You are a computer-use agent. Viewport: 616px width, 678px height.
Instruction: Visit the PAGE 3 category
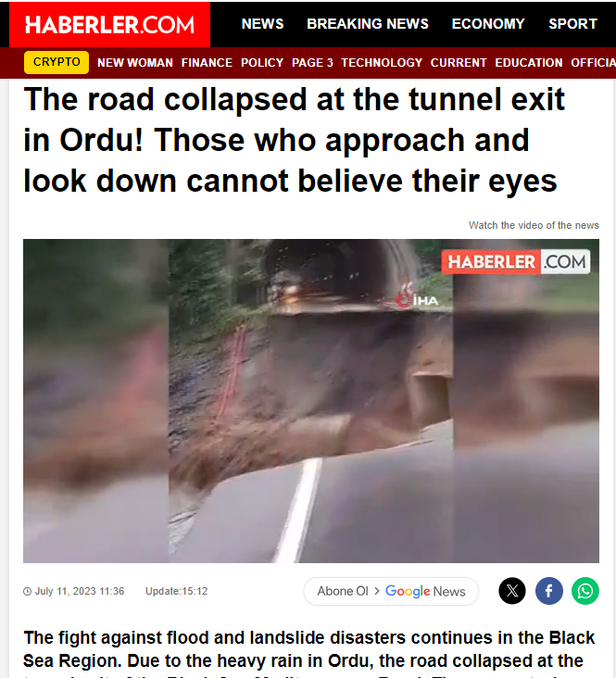pyautogui.click(x=312, y=63)
